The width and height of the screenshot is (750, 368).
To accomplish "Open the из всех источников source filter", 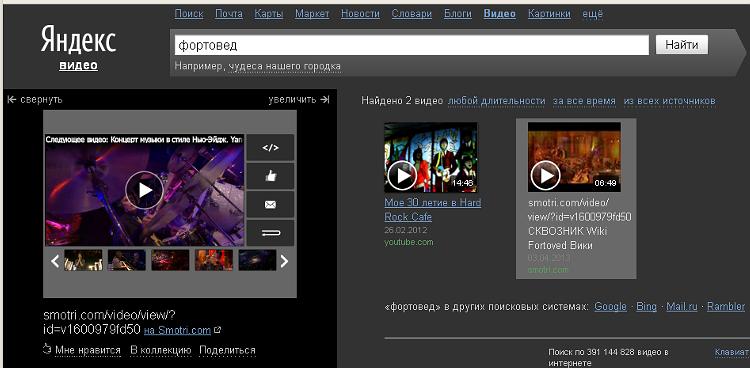I will point(670,101).
